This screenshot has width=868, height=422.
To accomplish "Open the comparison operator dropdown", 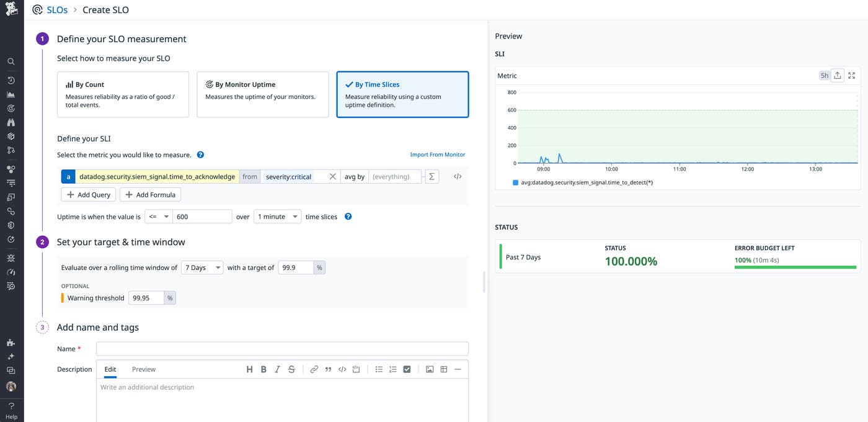I will pyautogui.click(x=159, y=217).
